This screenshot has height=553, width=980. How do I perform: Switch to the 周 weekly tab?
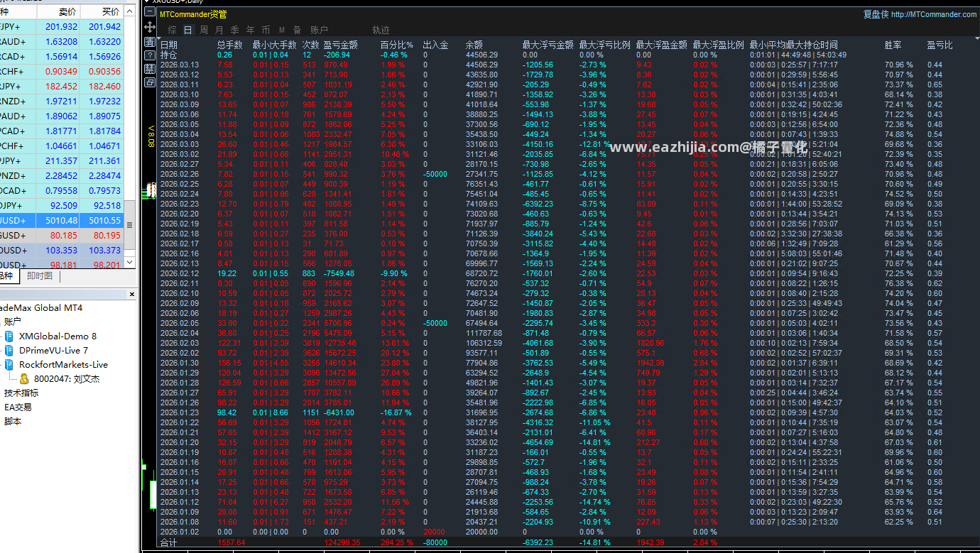pos(204,30)
